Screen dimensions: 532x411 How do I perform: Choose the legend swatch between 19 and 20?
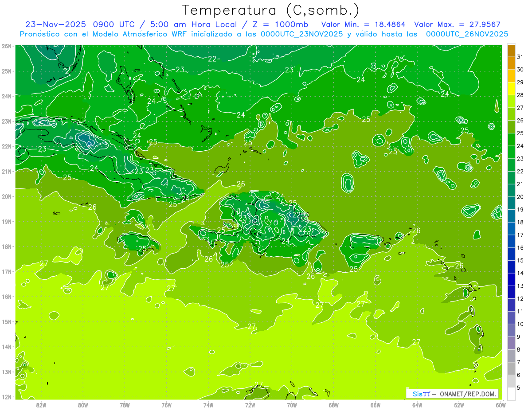click(511, 203)
